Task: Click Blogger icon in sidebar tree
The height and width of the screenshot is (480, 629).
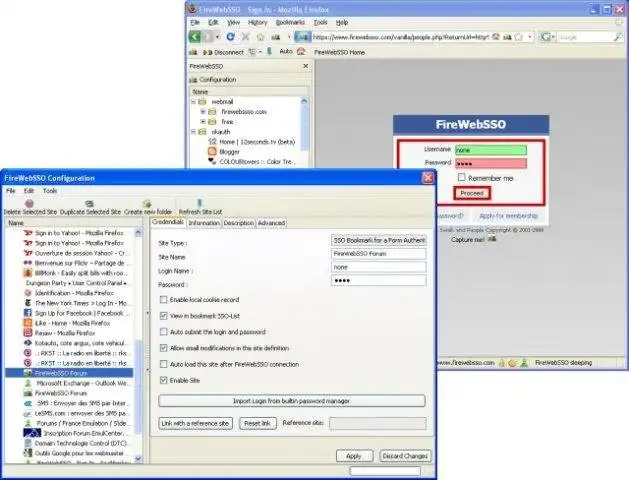Action: (x=212, y=152)
